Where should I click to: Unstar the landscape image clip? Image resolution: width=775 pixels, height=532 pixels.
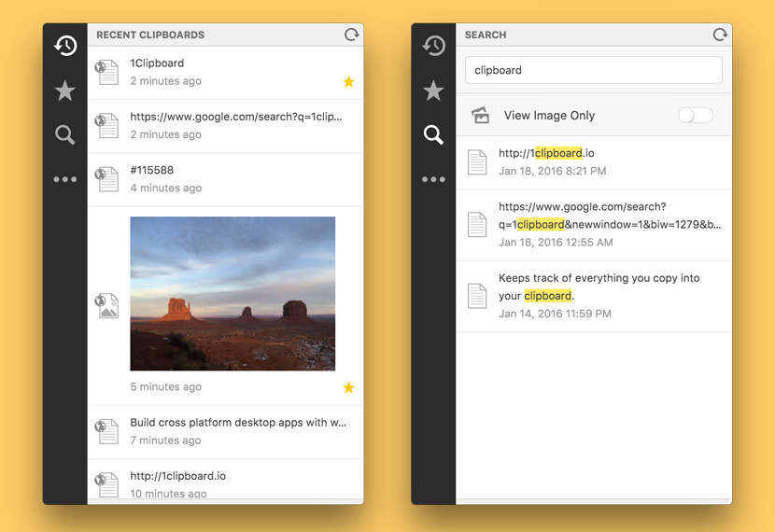tap(349, 387)
